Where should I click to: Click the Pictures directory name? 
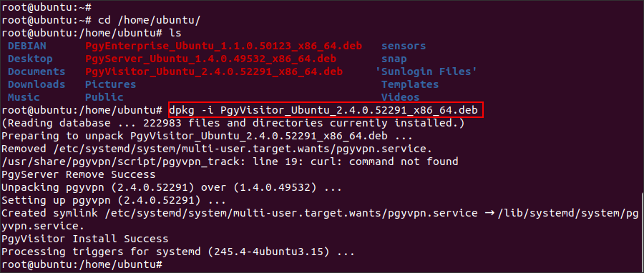[110, 84]
